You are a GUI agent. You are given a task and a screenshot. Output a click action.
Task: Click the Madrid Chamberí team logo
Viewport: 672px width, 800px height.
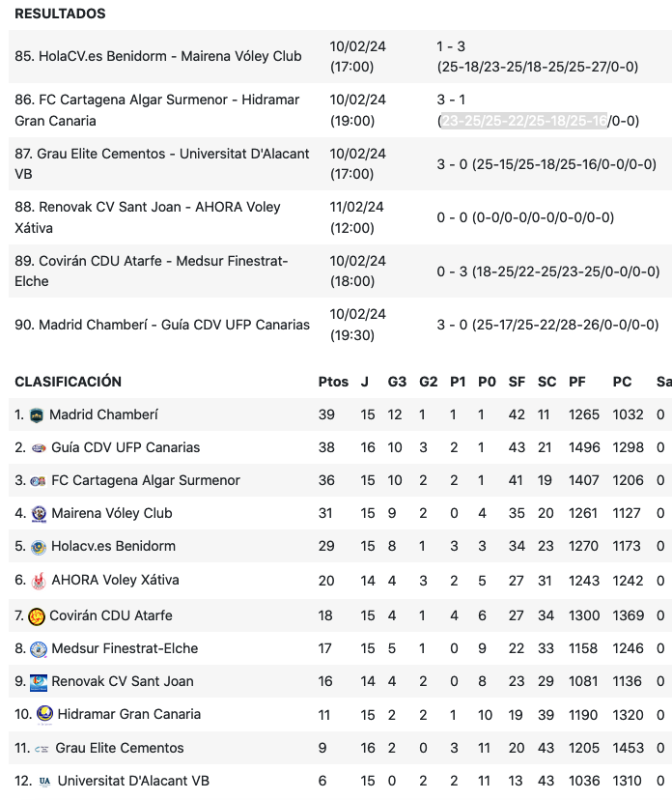click(x=37, y=415)
